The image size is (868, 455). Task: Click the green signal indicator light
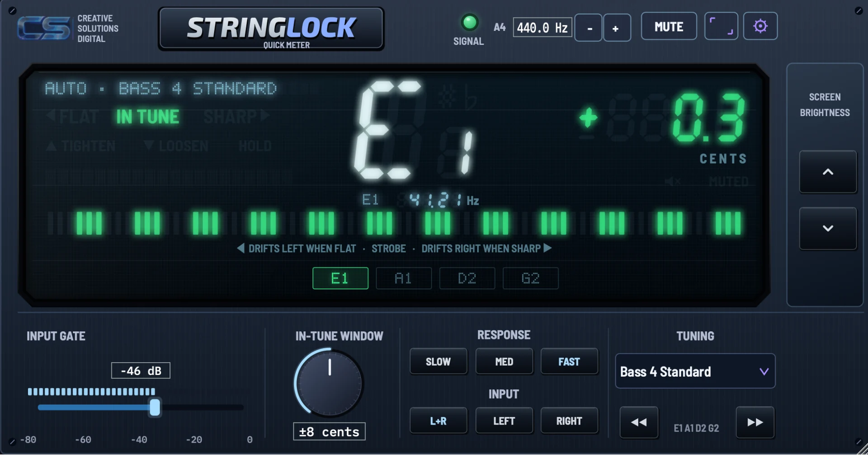pos(469,22)
